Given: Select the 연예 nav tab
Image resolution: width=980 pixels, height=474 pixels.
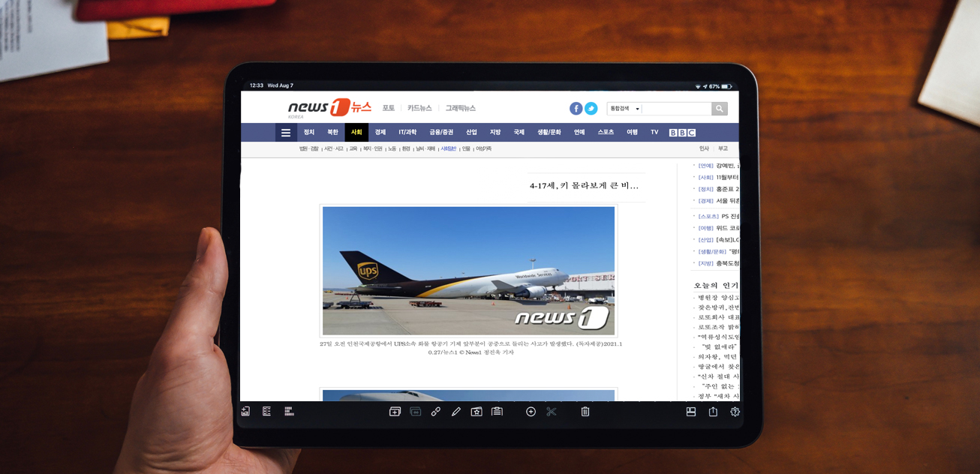Looking at the screenshot, I should click(579, 133).
